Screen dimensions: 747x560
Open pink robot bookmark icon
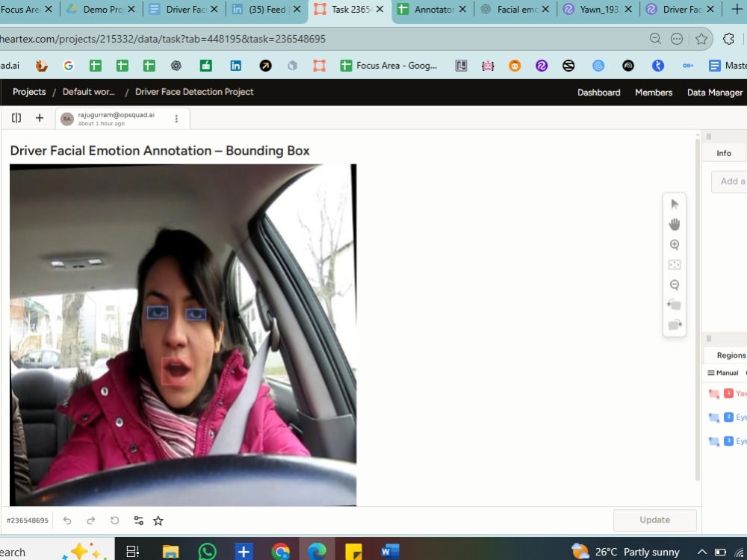pos(487,66)
